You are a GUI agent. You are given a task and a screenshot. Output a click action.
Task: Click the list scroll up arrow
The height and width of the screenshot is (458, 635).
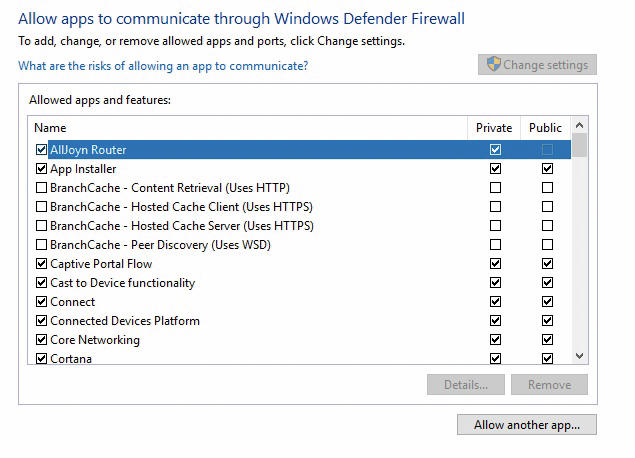pos(580,126)
